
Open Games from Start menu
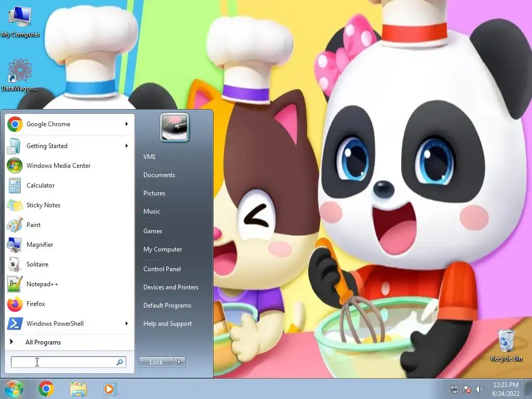pos(153,231)
